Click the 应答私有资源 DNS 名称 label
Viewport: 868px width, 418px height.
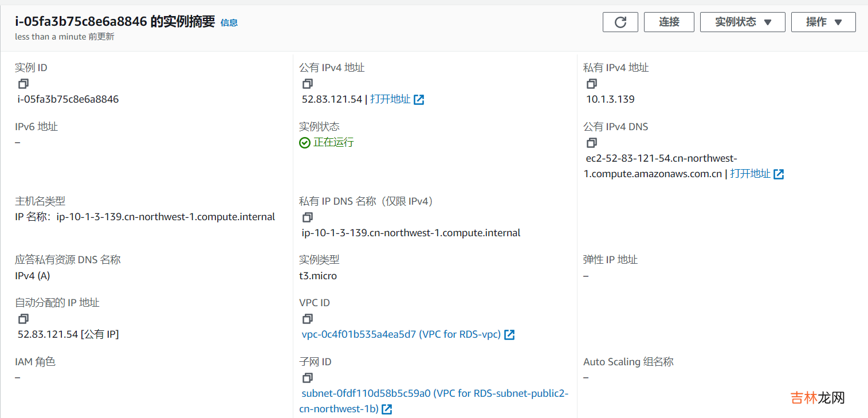[68, 260]
